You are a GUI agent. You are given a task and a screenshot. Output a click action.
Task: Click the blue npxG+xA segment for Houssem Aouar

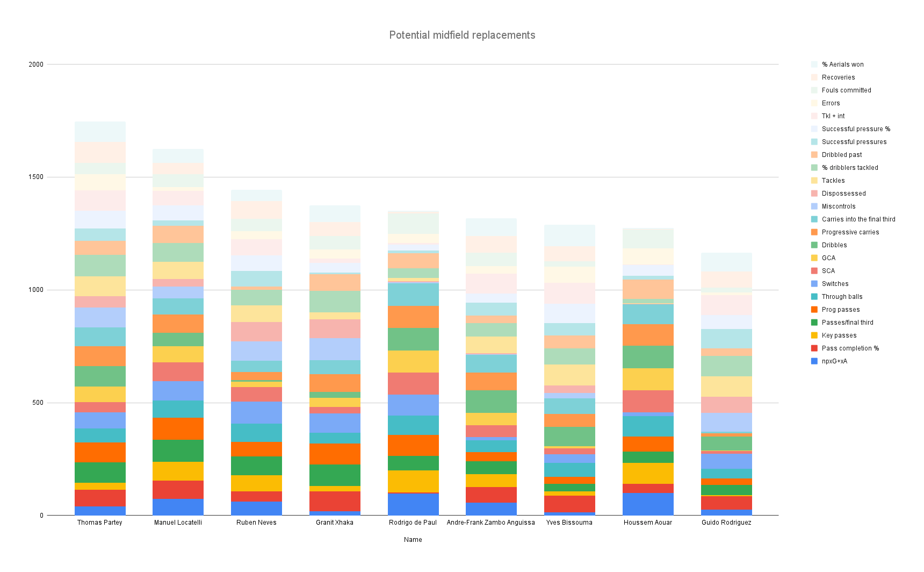(647, 504)
